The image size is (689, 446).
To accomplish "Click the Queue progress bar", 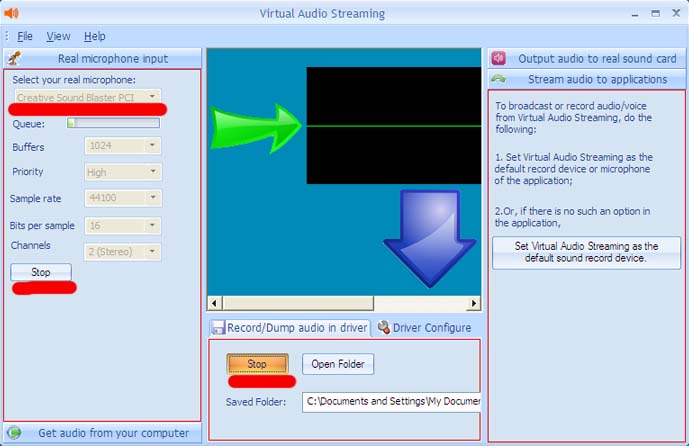I will coord(113,123).
